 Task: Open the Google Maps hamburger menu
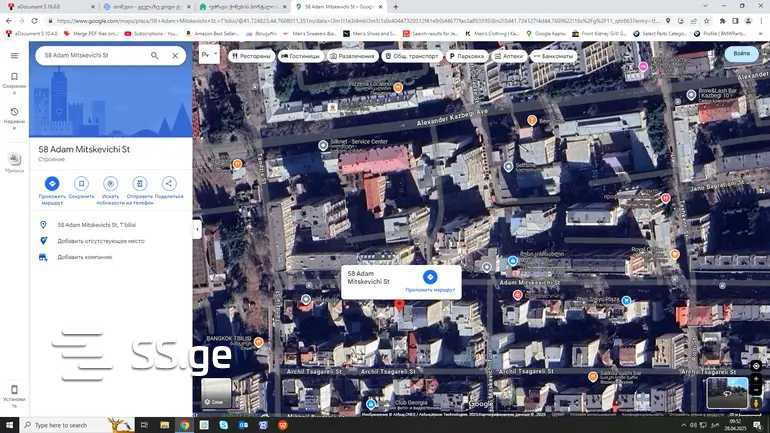(x=14, y=55)
